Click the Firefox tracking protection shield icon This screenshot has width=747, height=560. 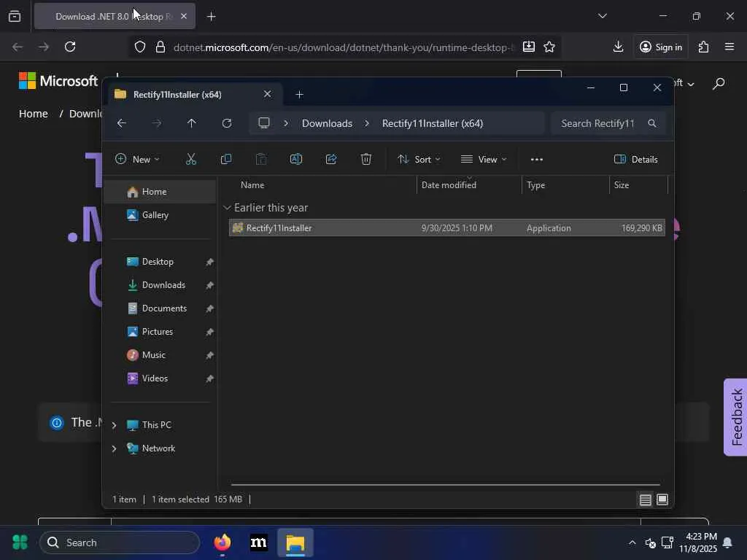tap(139, 47)
